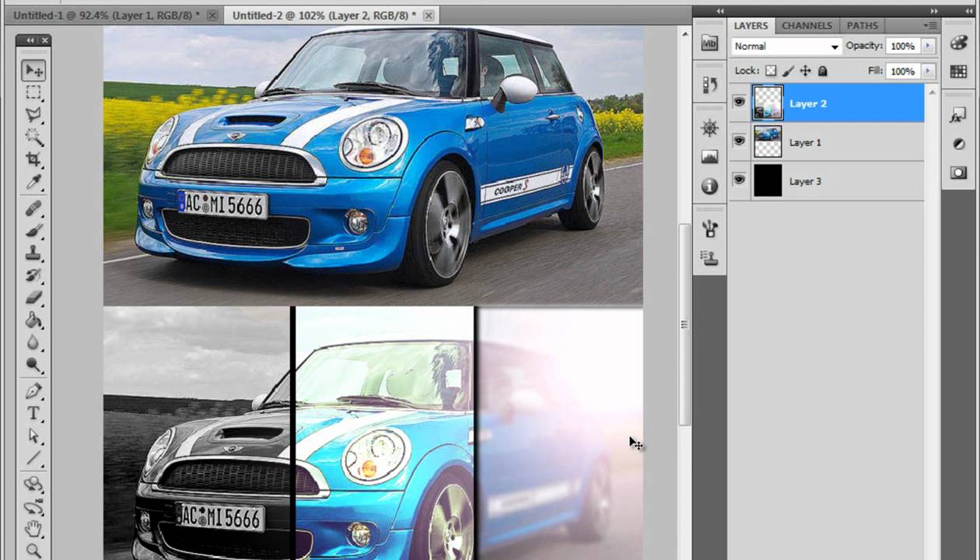The width and height of the screenshot is (980, 560).
Task: Switch to the Layers tab
Action: [x=751, y=26]
